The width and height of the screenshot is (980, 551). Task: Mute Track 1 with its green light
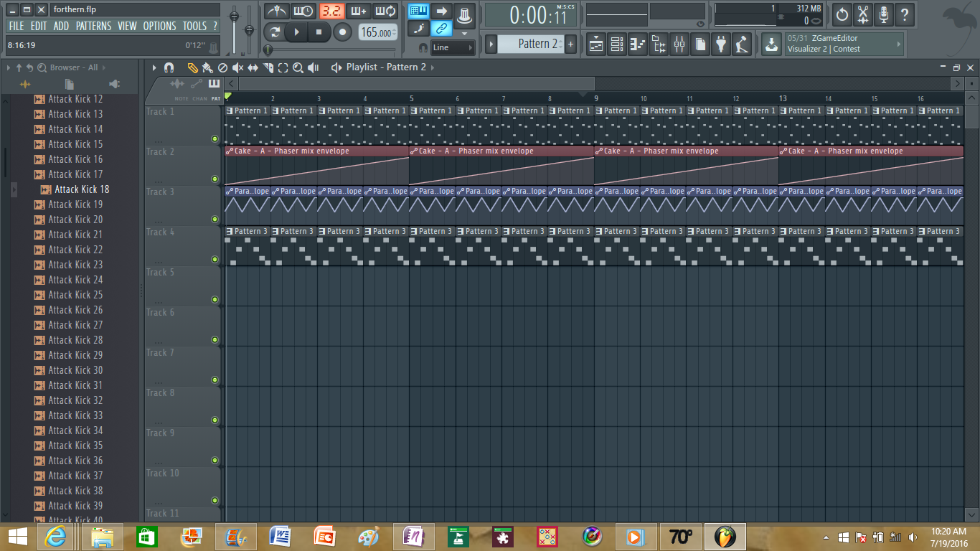[x=214, y=139]
